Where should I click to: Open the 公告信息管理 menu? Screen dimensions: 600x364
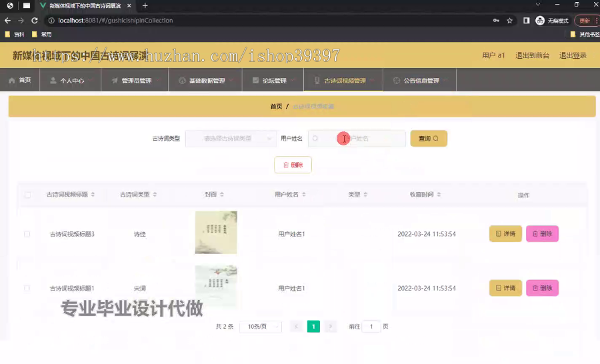[x=420, y=81]
